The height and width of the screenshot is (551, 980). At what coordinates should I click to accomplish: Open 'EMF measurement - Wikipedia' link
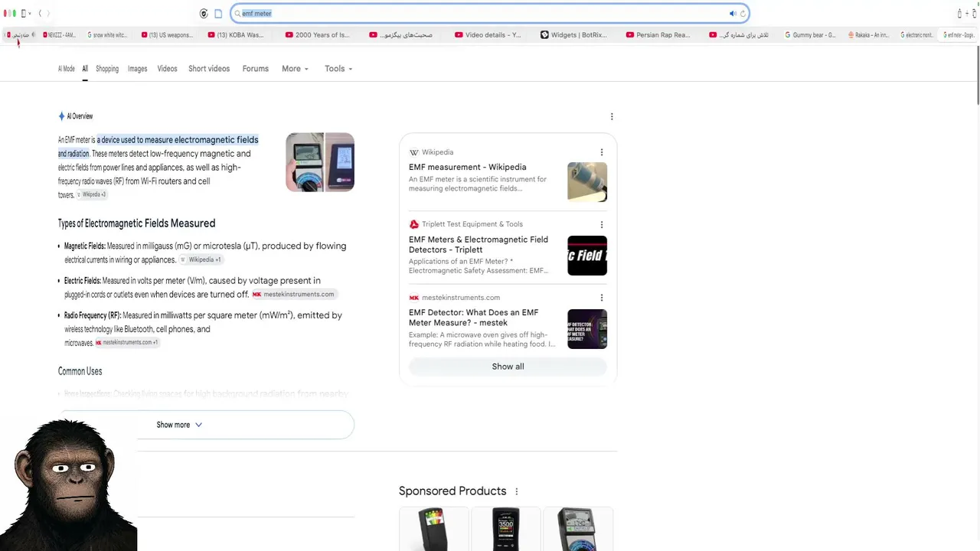468,167
